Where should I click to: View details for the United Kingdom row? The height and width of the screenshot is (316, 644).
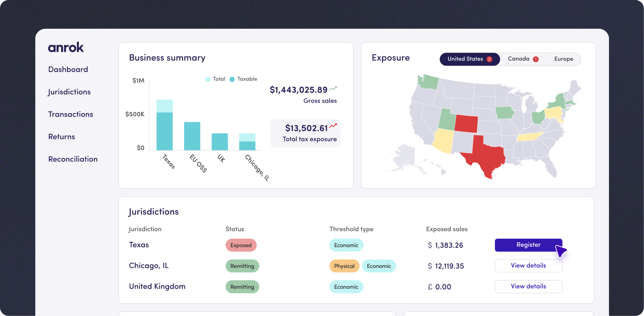click(528, 286)
